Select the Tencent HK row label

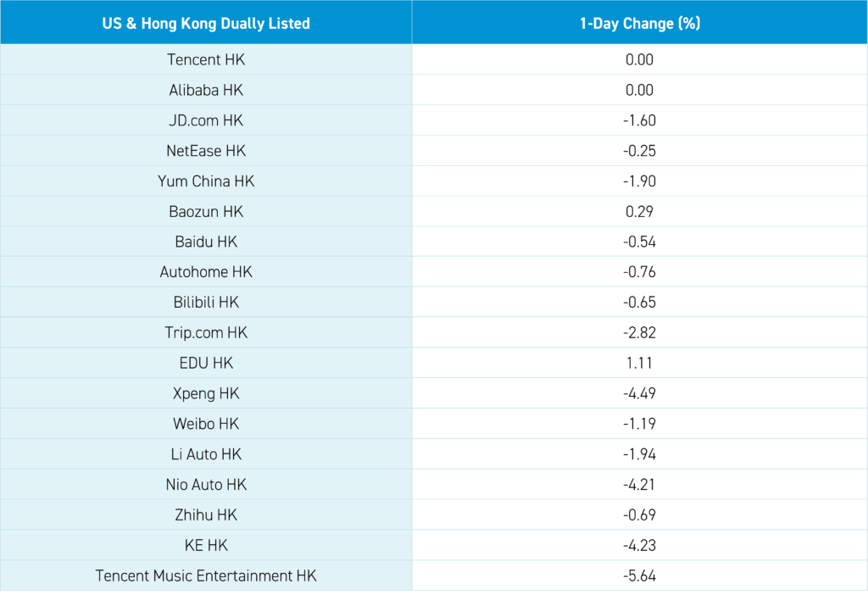pos(206,60)
